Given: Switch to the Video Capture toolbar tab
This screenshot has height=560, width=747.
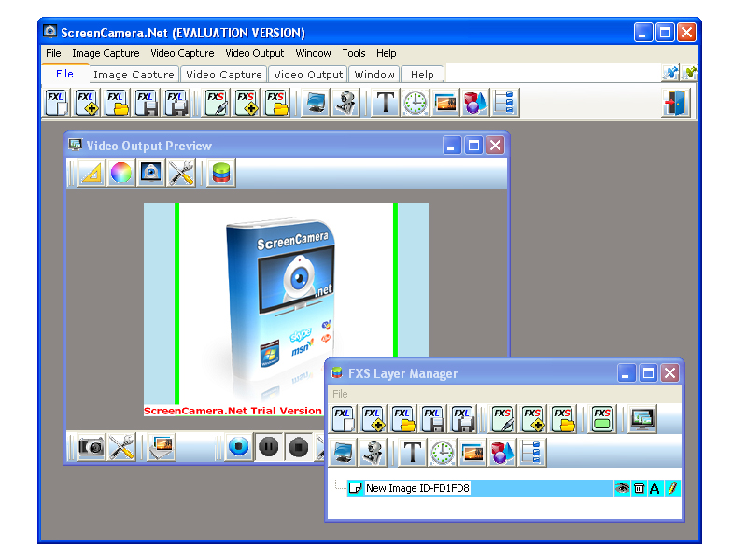Looking at the screenshot, I should click(x=224, y=75).
